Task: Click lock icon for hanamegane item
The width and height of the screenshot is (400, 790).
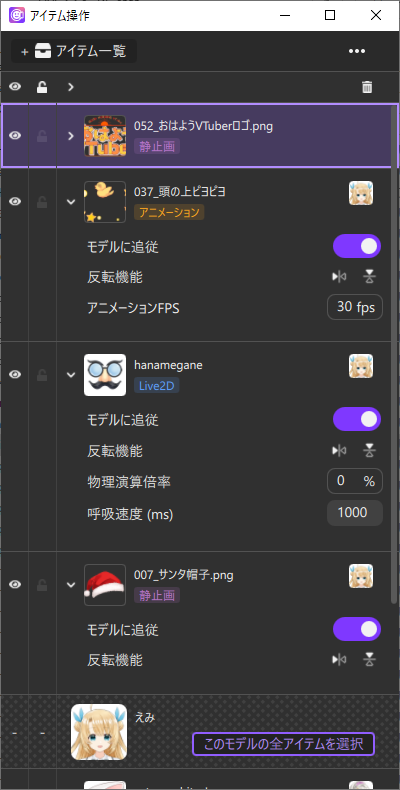Action: point(42,374)
